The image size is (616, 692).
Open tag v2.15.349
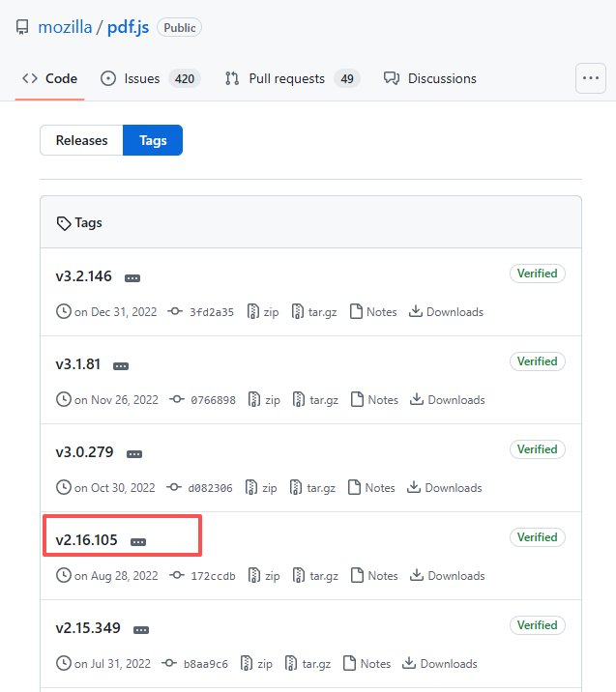tap(88, 627)
